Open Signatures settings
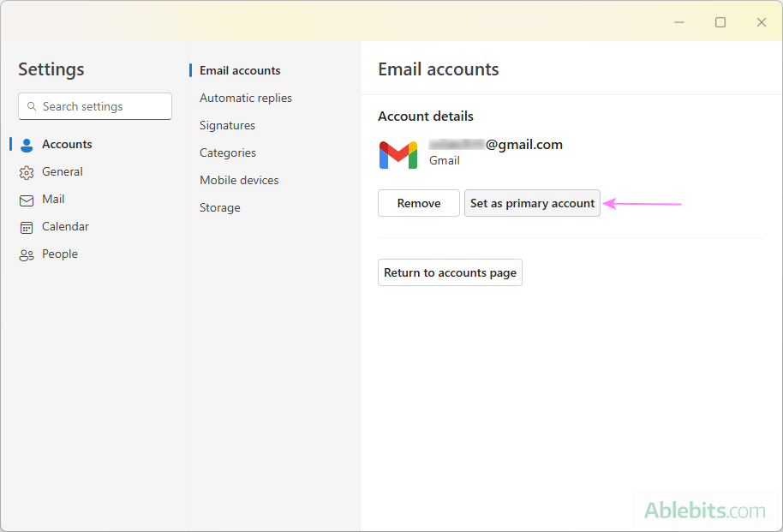The height and width of the screenshot is (532, 783). (x=227, y=125)
